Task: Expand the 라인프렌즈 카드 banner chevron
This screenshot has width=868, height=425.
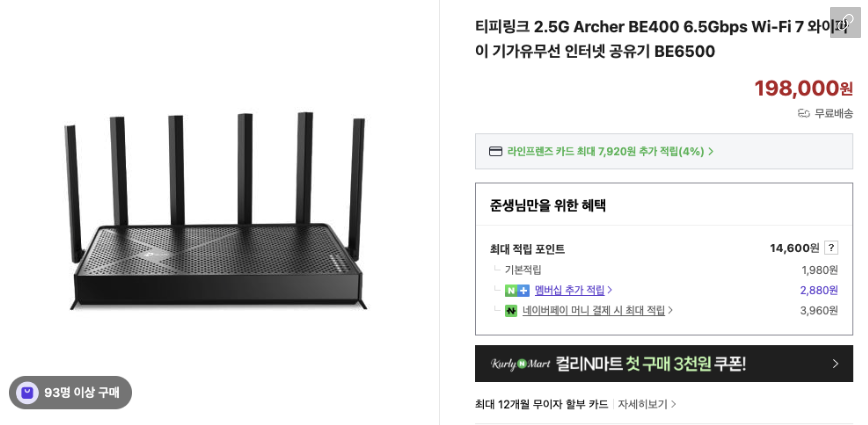Action: click(x=711, y=151)
